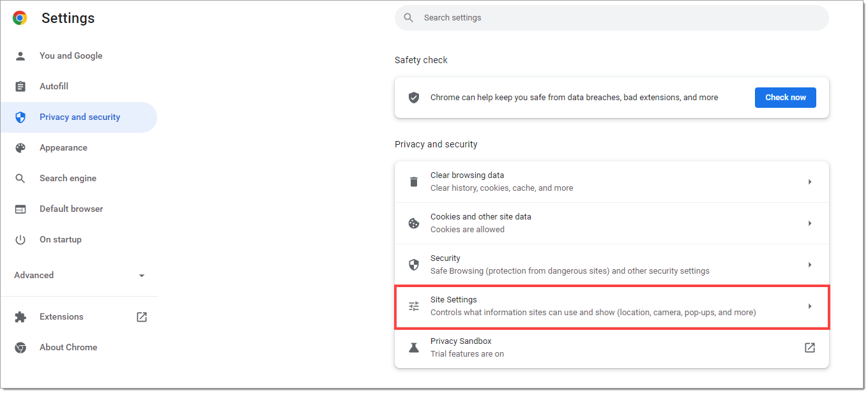The image size is (868, 393).
Task: Click the Appearance palette icon
Action: click(x=20, y=148)
